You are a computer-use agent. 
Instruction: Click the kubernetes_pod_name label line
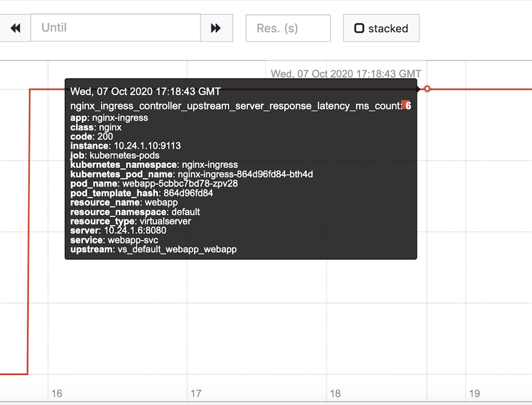click(191, 174)
